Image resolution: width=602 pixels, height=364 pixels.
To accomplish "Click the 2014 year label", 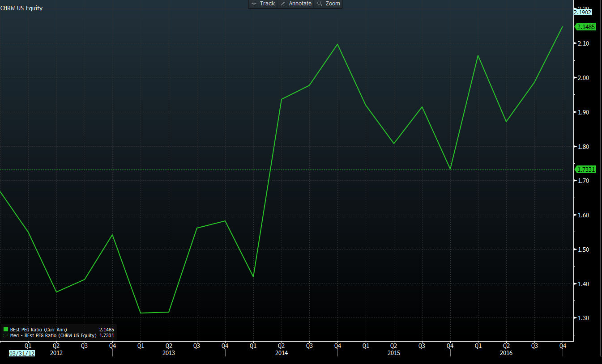I will (281, 353).
